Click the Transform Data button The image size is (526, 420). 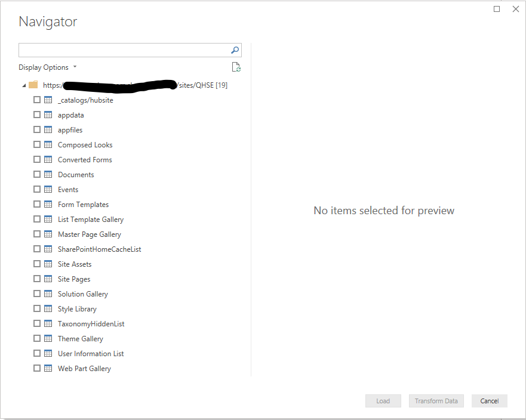436,401
